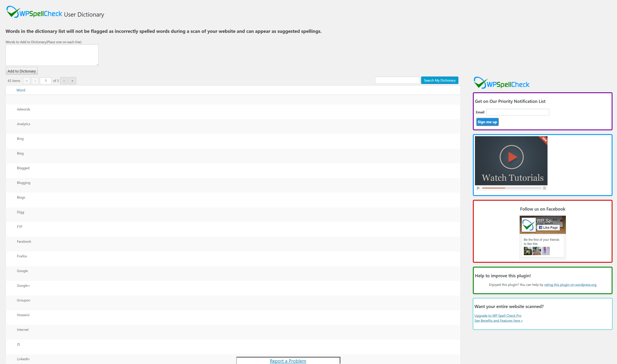
Task: Sort by the Word column header
Action: 21,90
